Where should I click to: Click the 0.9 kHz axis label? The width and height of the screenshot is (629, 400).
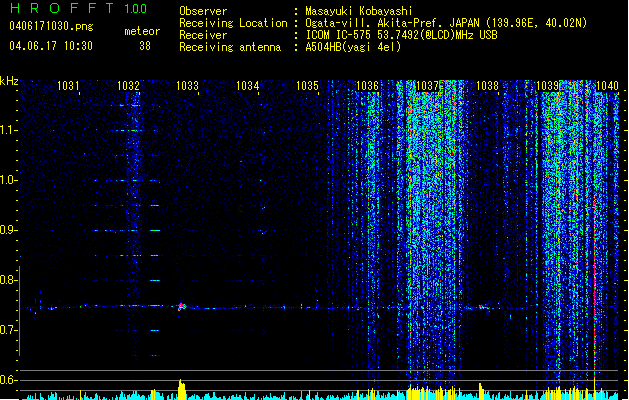point(9,230)
